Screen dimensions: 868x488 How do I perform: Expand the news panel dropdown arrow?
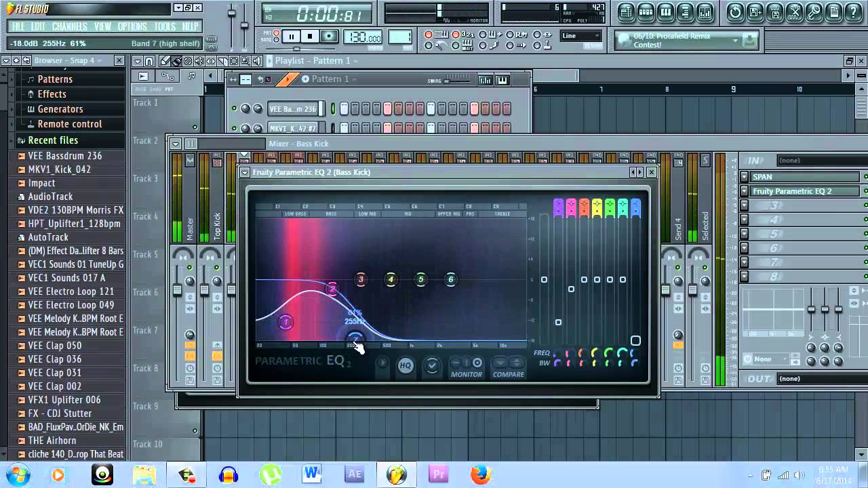[x=735, y=41]
